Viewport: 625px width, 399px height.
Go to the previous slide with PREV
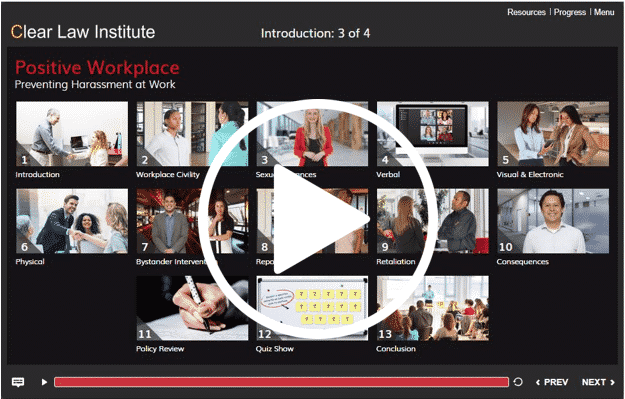pyautogui.click(x=552, y=382)
